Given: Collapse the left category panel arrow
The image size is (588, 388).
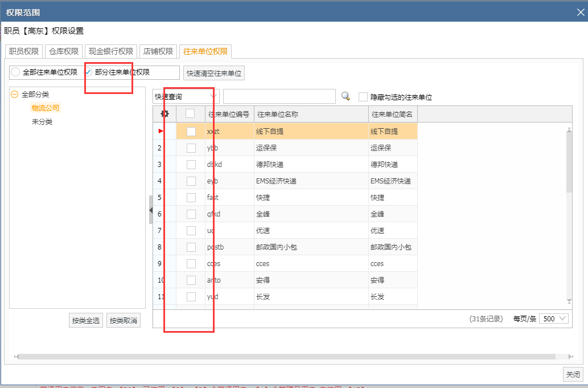Looking at the screenshot, I should click(151, 210).
